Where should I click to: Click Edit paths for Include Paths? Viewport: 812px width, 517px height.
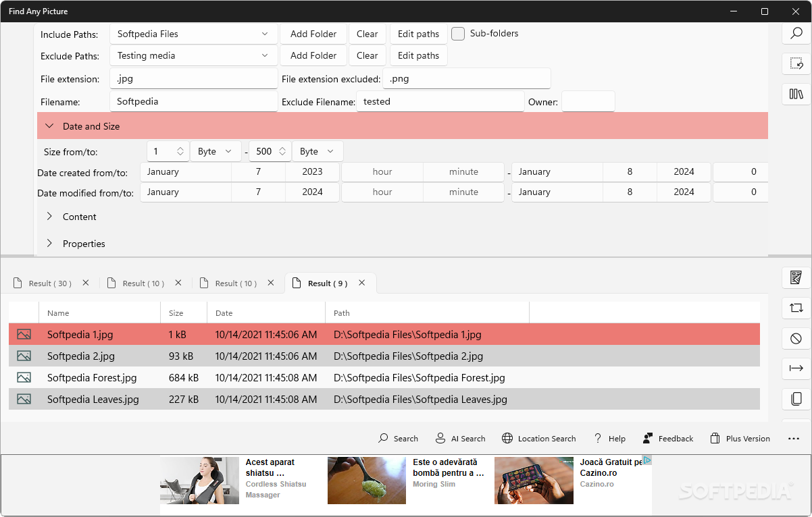click(418, 34)
